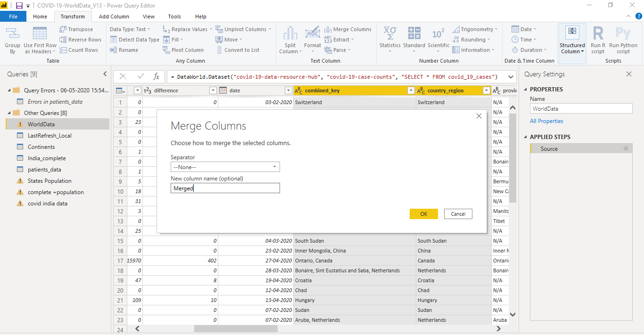This screenshot has width=644, height=335.
Task: Click the Standard number operations icon
Action: [x=414, y=33]
